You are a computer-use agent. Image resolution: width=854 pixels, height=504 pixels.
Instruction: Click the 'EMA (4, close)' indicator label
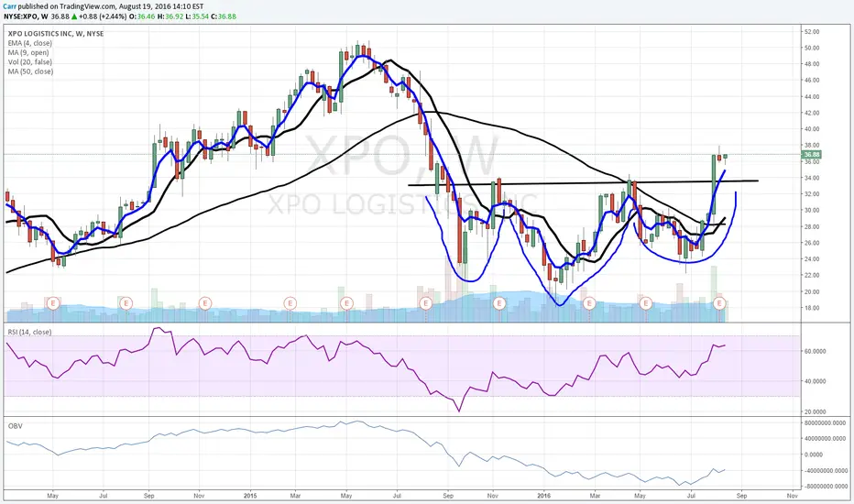pyautogui.click(x=30, y=43)
